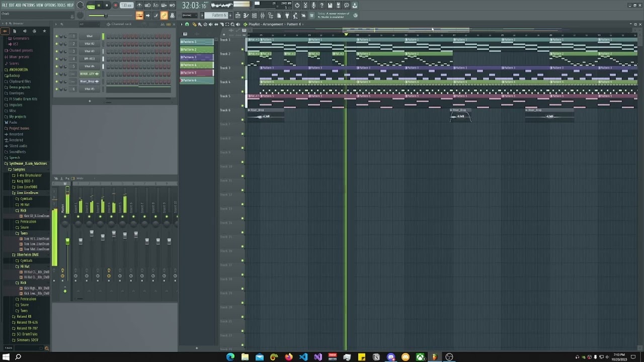Mute the Riser_Drop channel via its LED
644x362 pixels.
(x=56, y=81)
